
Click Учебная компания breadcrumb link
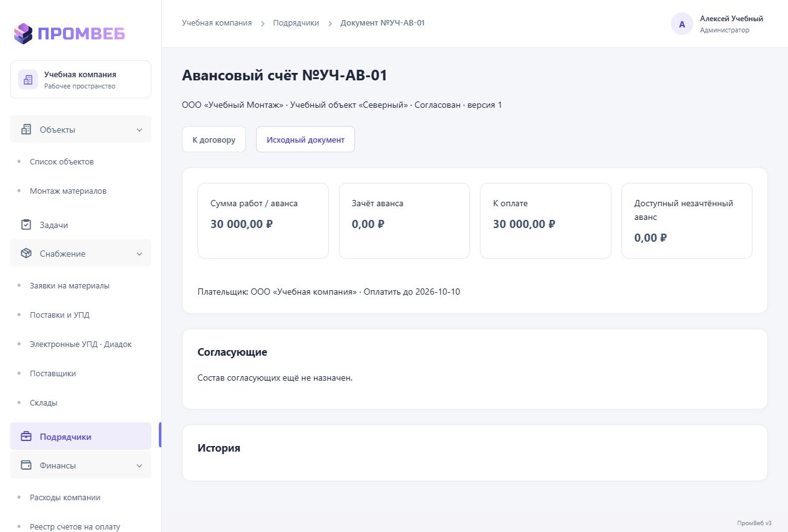click(x=217, y=23)
